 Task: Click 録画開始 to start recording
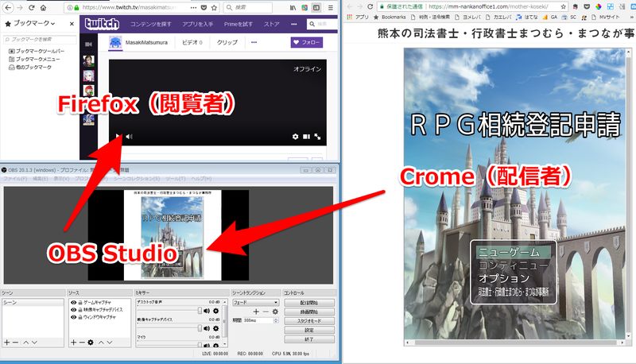point(309,312)
